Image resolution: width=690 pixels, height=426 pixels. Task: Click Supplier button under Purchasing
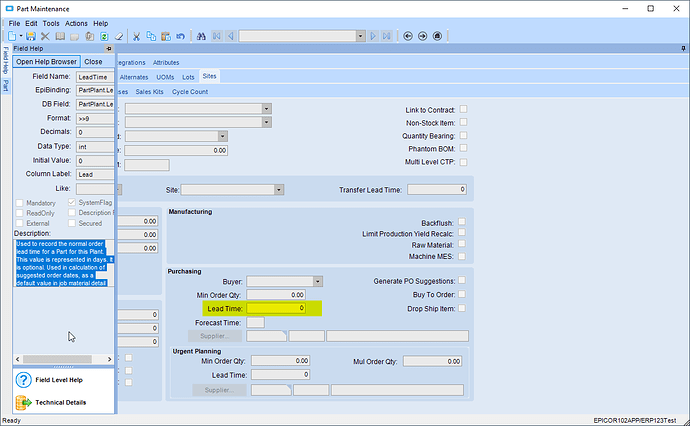pos(215,336)
